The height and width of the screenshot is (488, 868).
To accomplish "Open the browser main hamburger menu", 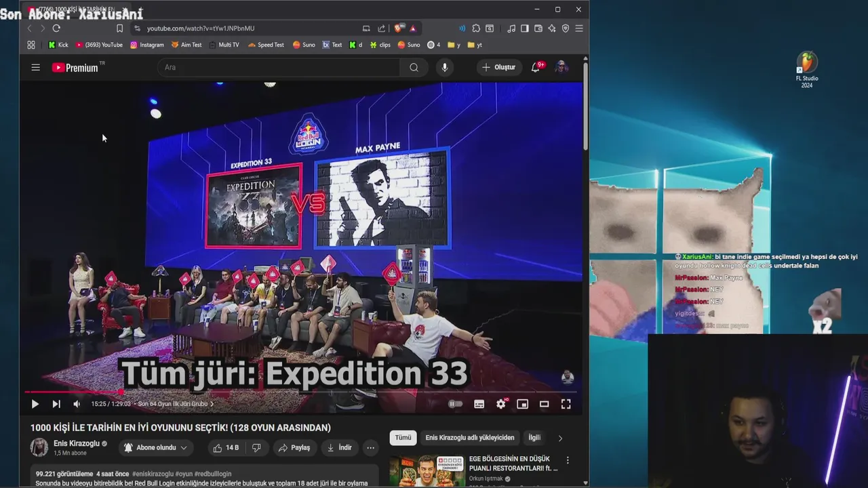I will click(x=579, y=28).
